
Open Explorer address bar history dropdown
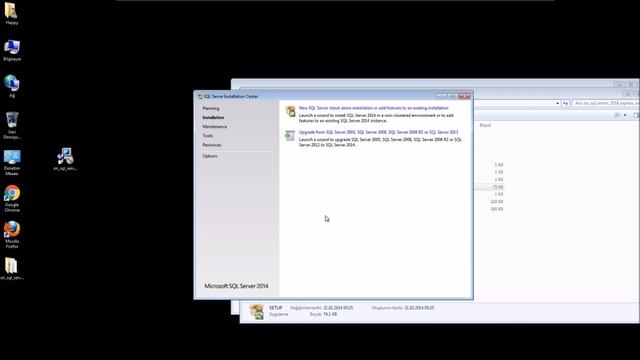(x=557, y=103)
